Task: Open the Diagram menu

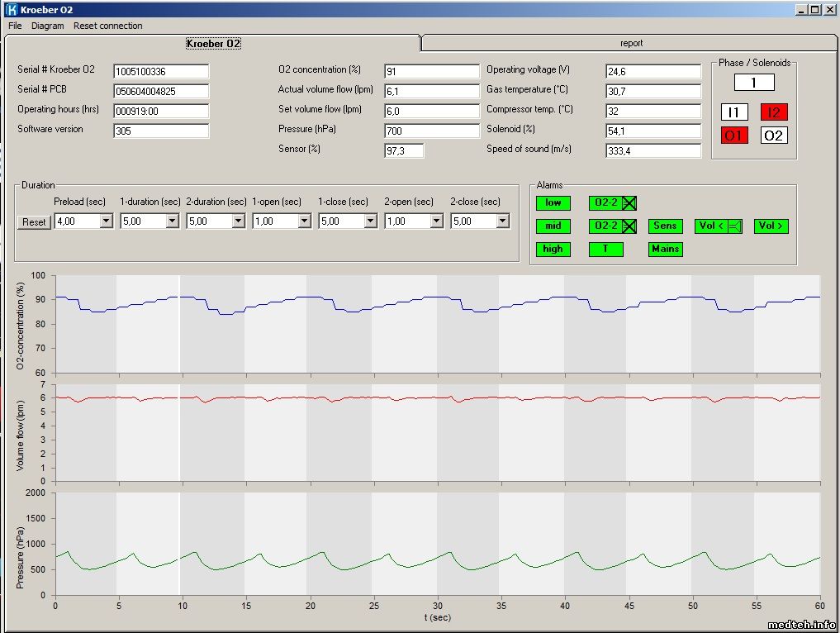Action: click(x=47, y=26)
